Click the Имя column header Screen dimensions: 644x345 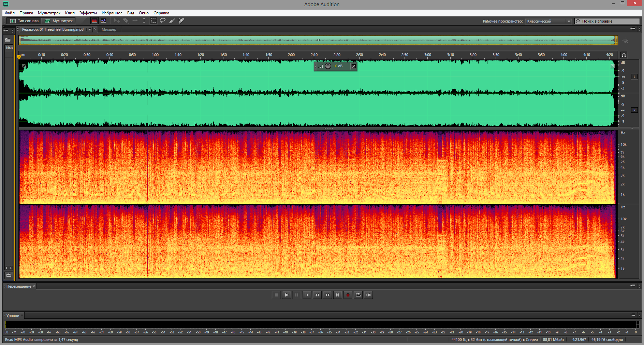coord(9,48)
